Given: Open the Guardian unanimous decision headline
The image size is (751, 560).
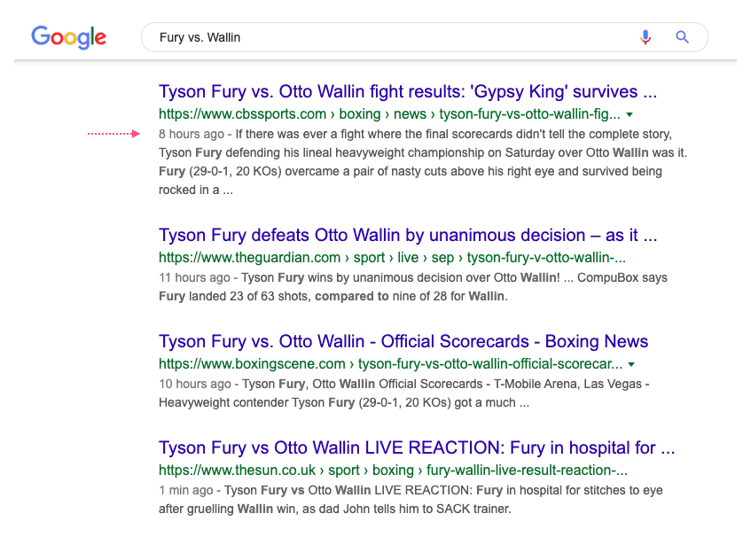Looking at the screenshot, I should [x=407, y=237].
